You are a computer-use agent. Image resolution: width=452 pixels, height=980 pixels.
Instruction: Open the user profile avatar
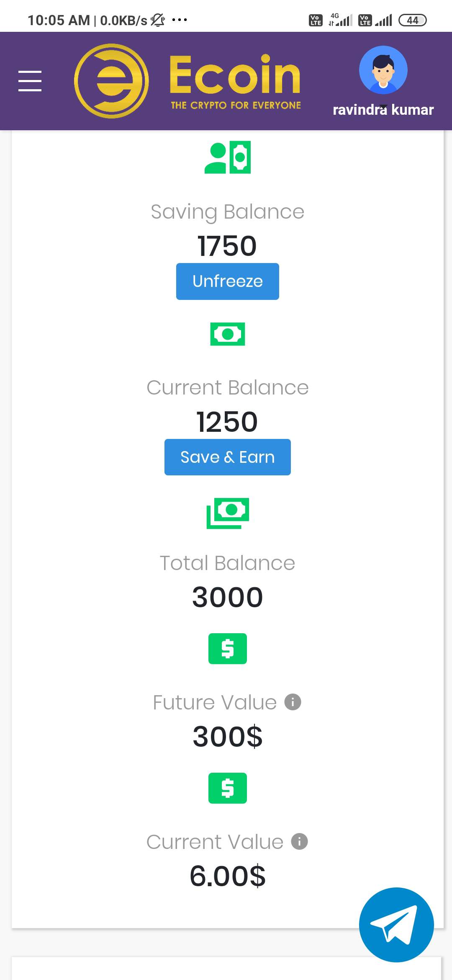coord(383,70)
